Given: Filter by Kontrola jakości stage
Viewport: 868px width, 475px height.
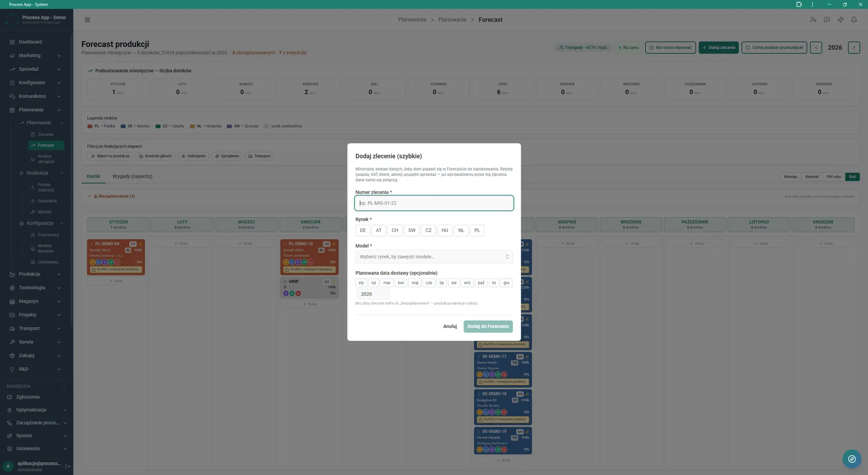Looking at the screenshot, I should click(x=155, y=156).
